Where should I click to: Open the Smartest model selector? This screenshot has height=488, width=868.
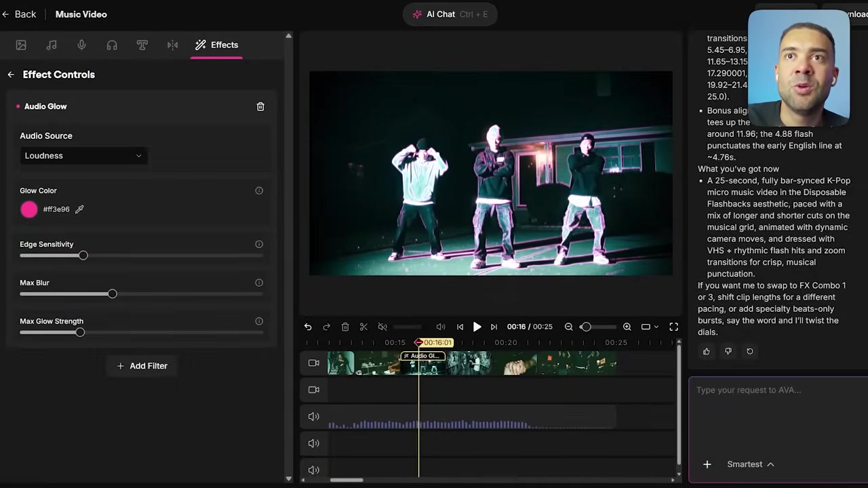750,464
